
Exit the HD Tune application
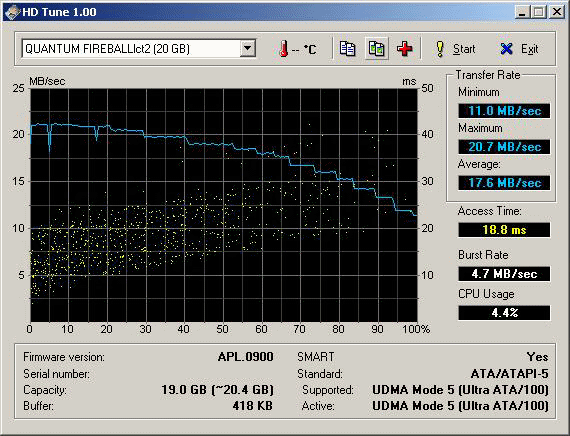pyautogui.click(x=519, y=49)
